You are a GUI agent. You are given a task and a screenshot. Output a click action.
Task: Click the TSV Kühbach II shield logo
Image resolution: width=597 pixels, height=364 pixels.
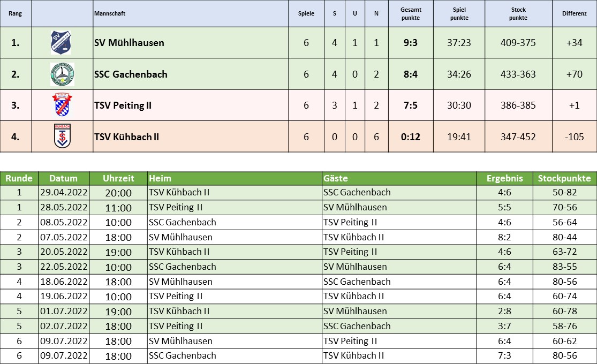click(63, 136)
